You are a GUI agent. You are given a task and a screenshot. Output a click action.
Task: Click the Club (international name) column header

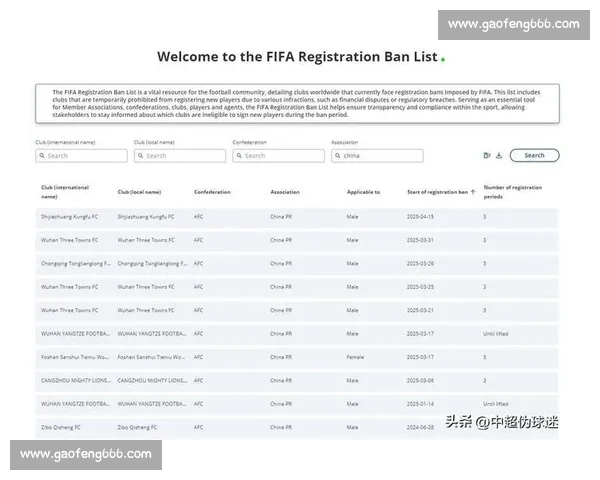click(x=65, y=192)
